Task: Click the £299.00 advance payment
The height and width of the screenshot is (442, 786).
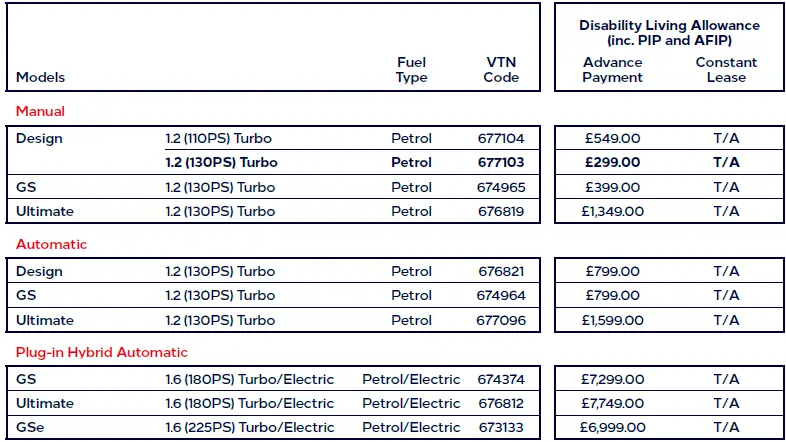Action: click(612, 162)
